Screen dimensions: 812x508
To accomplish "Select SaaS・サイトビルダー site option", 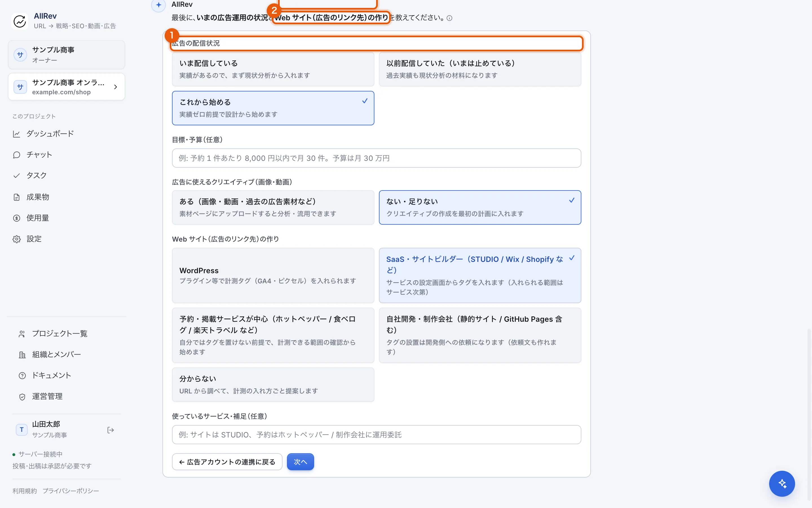I will click(x=480, y=275).
